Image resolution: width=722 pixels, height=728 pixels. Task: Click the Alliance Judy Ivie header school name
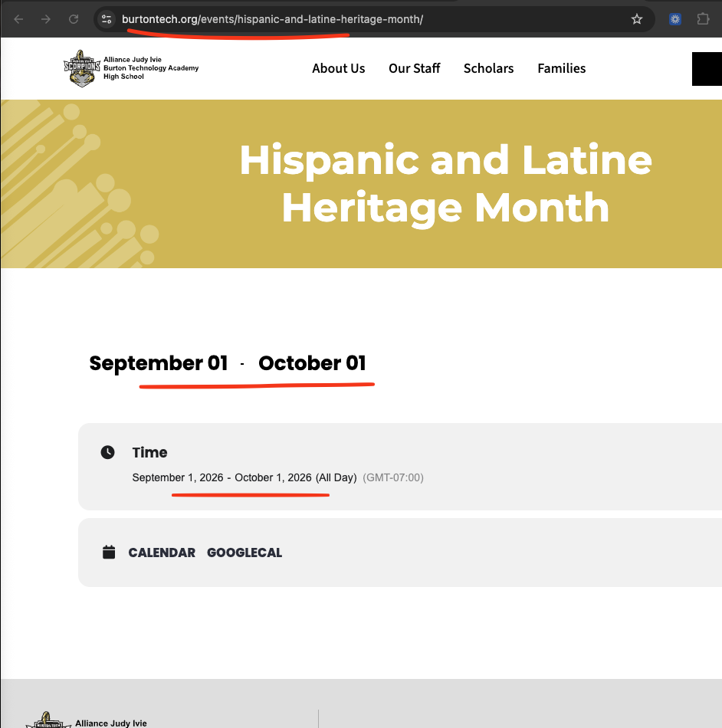coord(151,67)
